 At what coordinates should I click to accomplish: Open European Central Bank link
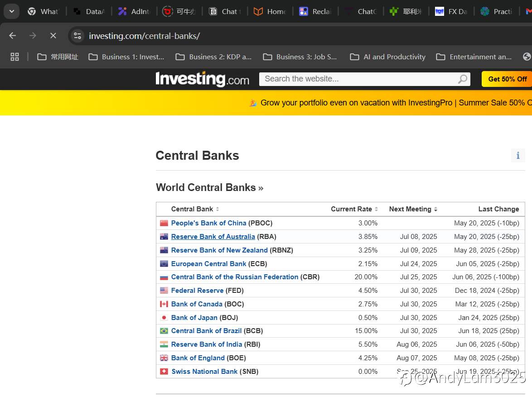coord(208,264)
